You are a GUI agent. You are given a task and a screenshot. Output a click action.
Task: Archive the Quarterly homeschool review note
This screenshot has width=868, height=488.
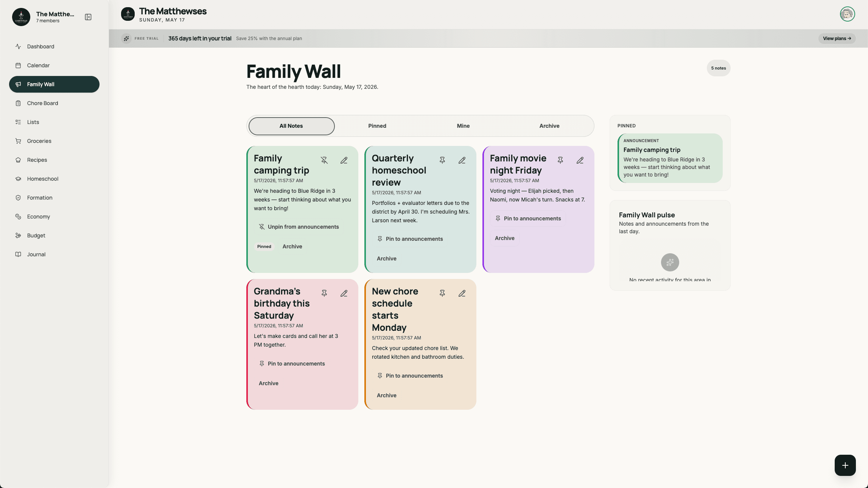tap(387, 259)
